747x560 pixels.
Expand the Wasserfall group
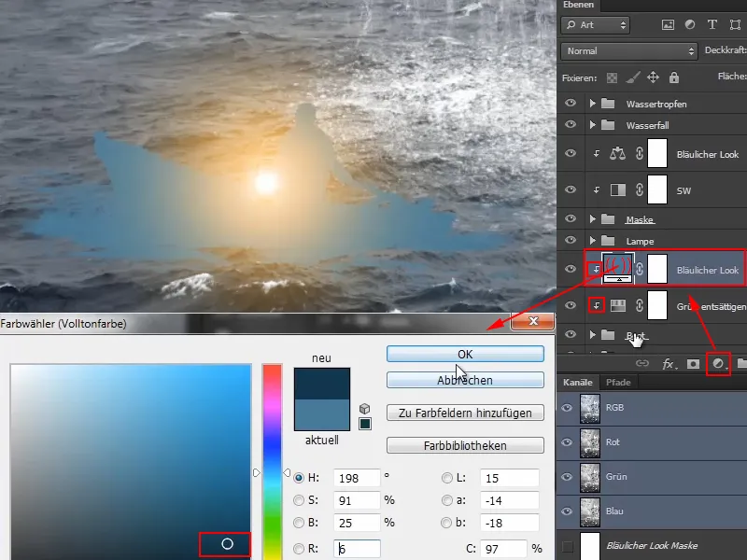click(x=593, y=125)
